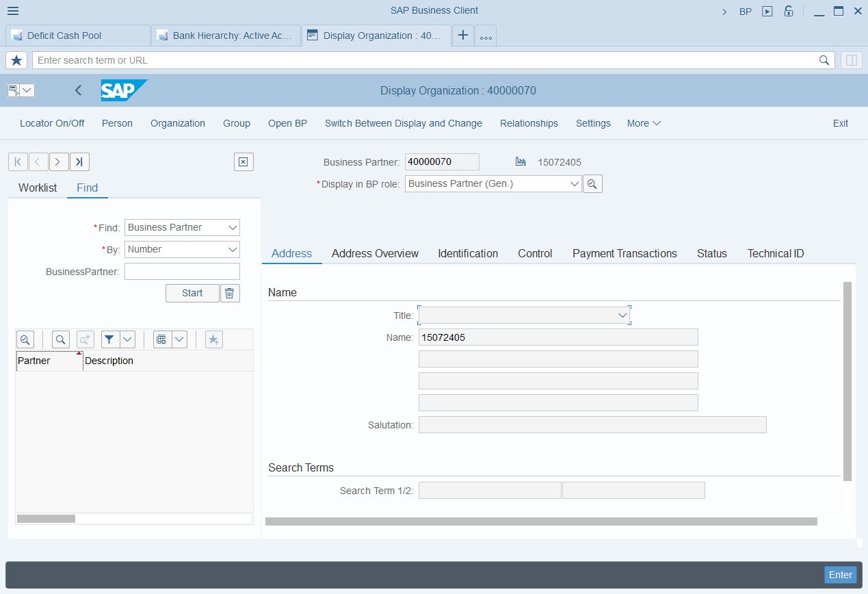Click Open BP in the toolbar
Viewport: 868px width, 594px height.
(287, 123)
